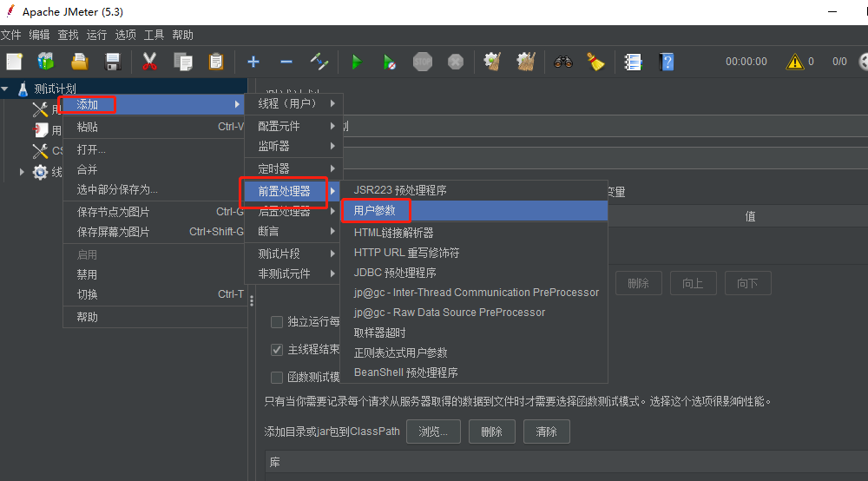This screenshot has width=868, height=481.
Task: Click the 浏览... button
Action: click(433, 432)
